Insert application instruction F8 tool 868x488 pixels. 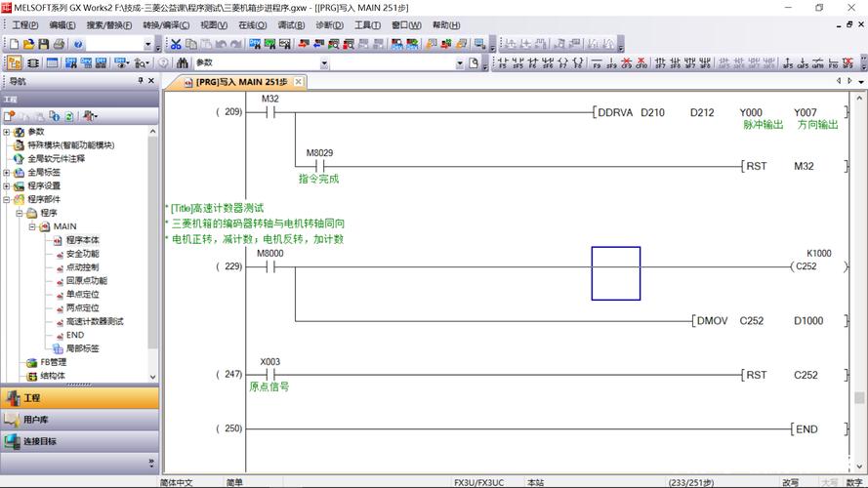pos(578,63)
